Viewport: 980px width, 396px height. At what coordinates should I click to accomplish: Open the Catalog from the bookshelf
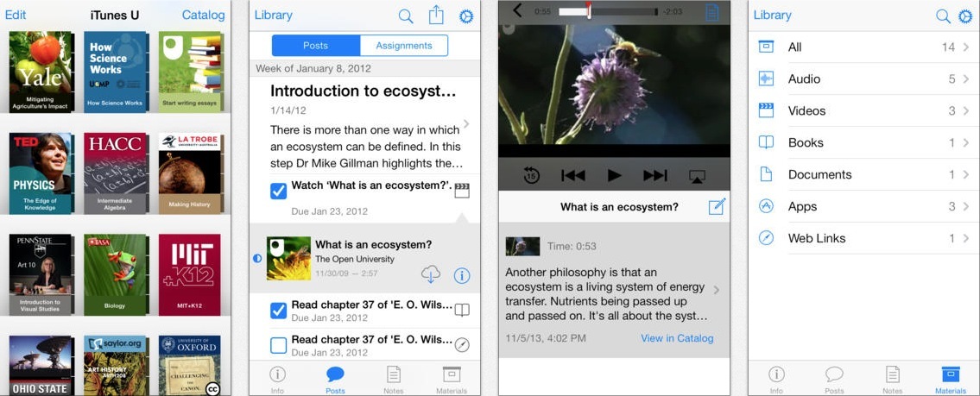(x=203, y=15)
